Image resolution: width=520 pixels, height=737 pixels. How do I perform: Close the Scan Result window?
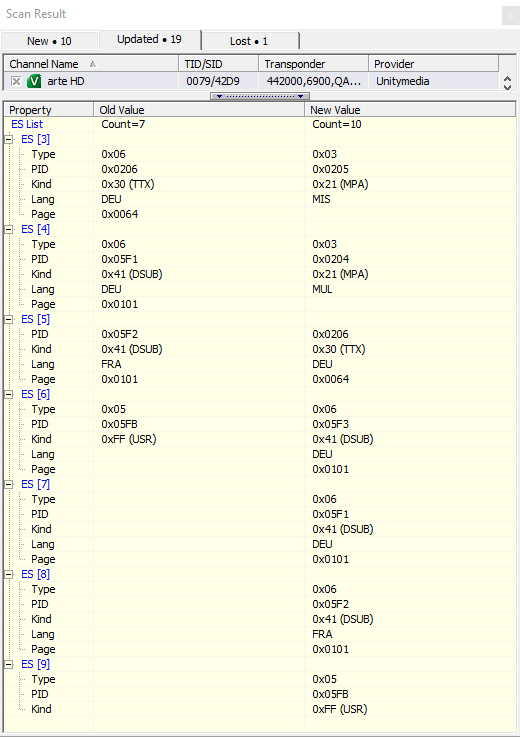point(511,16)
